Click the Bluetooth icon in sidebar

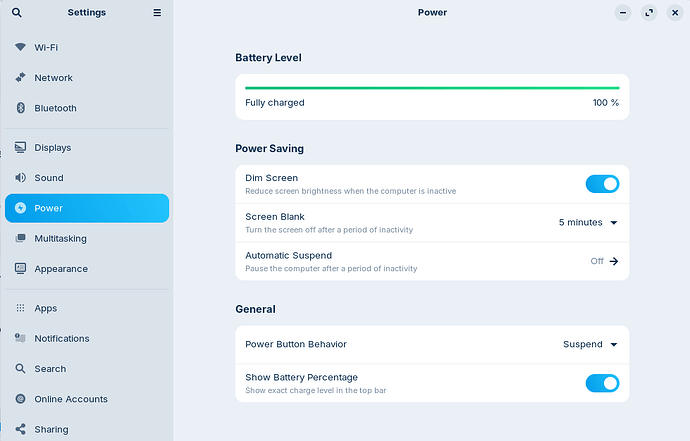pyautogui.click(x=20, y=108)
